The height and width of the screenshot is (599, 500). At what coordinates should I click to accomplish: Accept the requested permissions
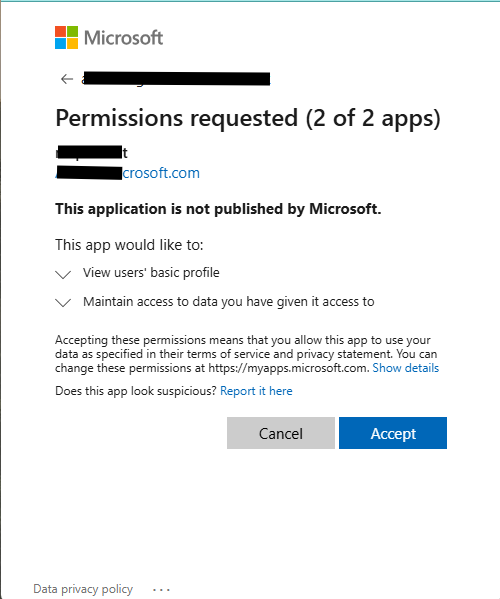[393, 433]
